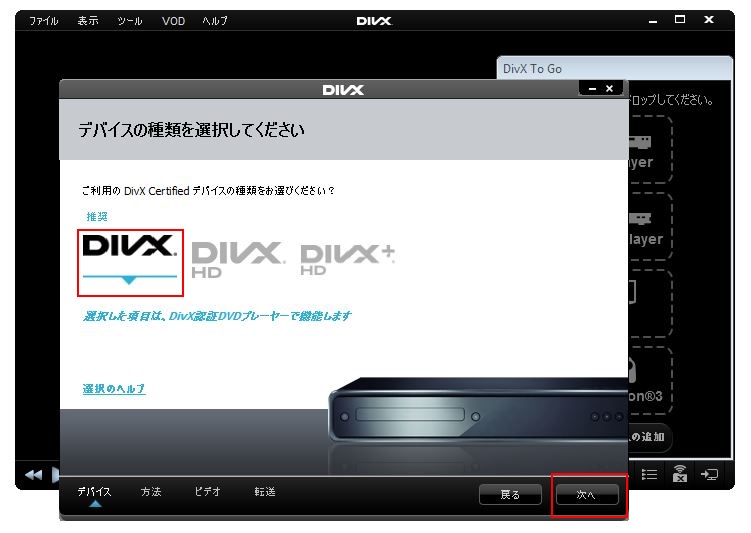Open the ヘルプ menu
The width and height of the screenshot is (751, 533).
coord(215,21)
